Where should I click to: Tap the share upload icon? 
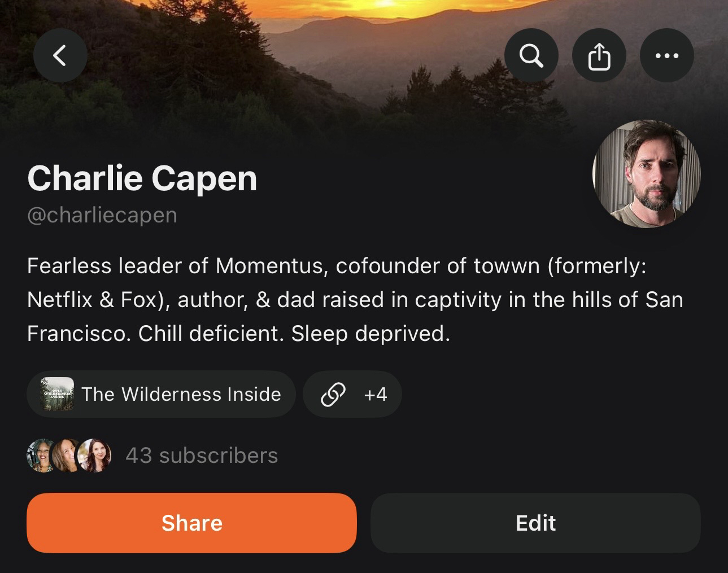pyautogui.click(x=599, y=55)
